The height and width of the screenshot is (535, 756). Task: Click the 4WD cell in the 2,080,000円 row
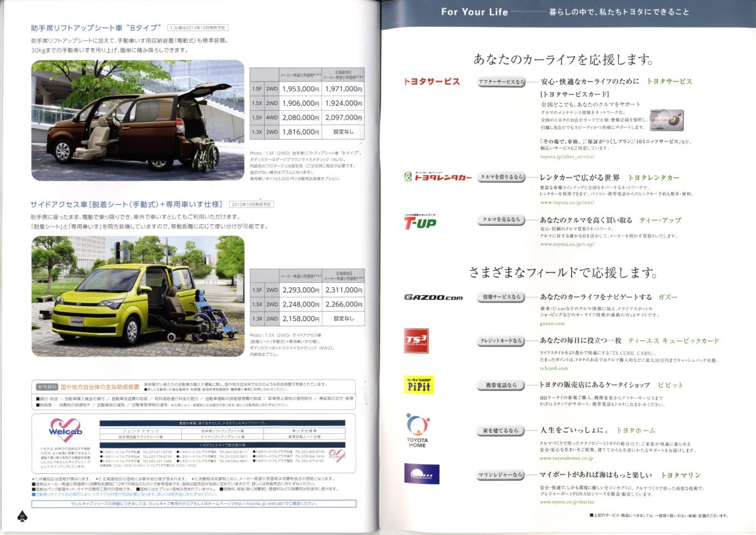pyautogui.click(x=272, y=117)
